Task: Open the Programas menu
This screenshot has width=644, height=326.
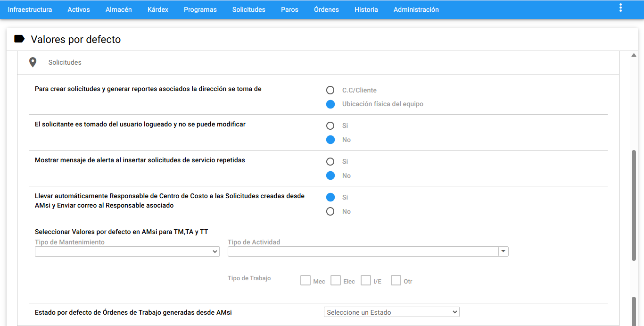Action: 200,9
